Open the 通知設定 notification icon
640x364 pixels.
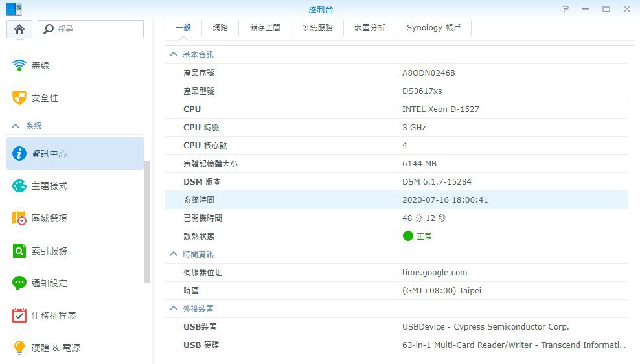point(19,283)
